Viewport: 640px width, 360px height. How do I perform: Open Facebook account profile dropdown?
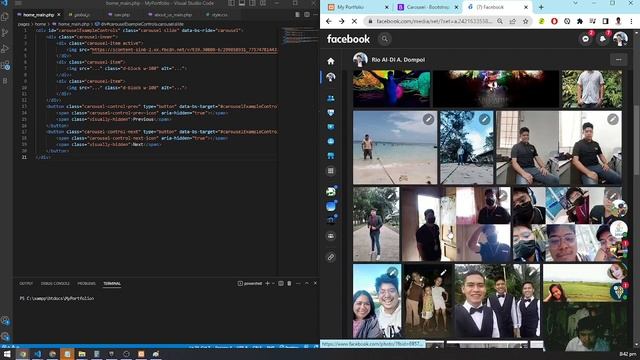[620, 39]
